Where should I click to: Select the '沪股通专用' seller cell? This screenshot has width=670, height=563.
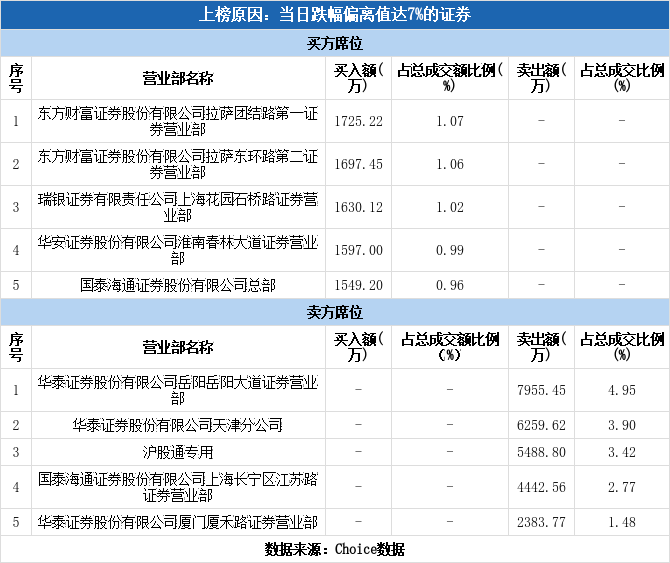coord(178,452)
